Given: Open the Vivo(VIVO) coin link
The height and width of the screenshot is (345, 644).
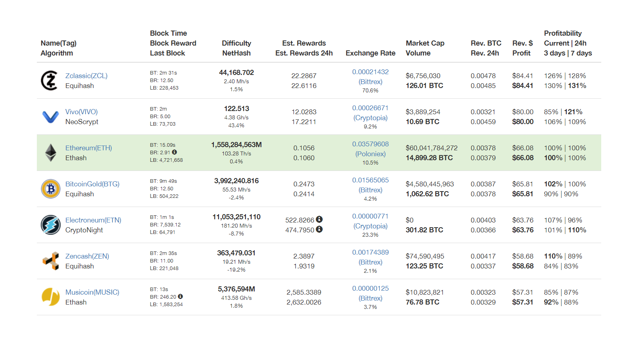Looking at the screenshot, I should [x=81, y=112].
